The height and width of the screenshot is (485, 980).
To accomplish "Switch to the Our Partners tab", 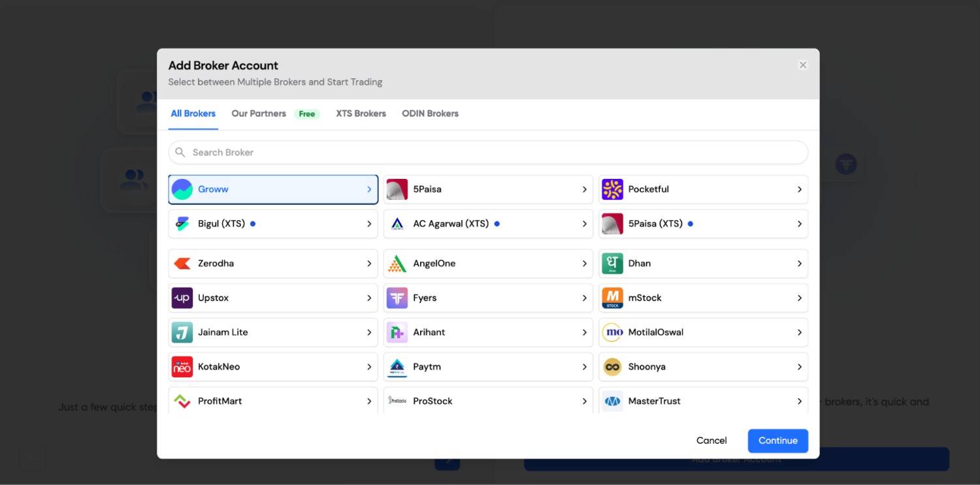I will (259, 114).
